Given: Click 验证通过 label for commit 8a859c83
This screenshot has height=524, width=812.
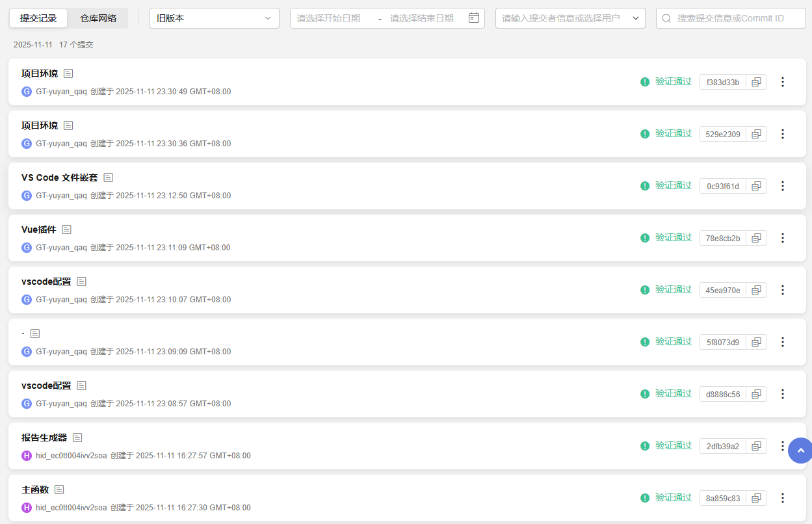Looking at the screenshot, I should (674, 498).
